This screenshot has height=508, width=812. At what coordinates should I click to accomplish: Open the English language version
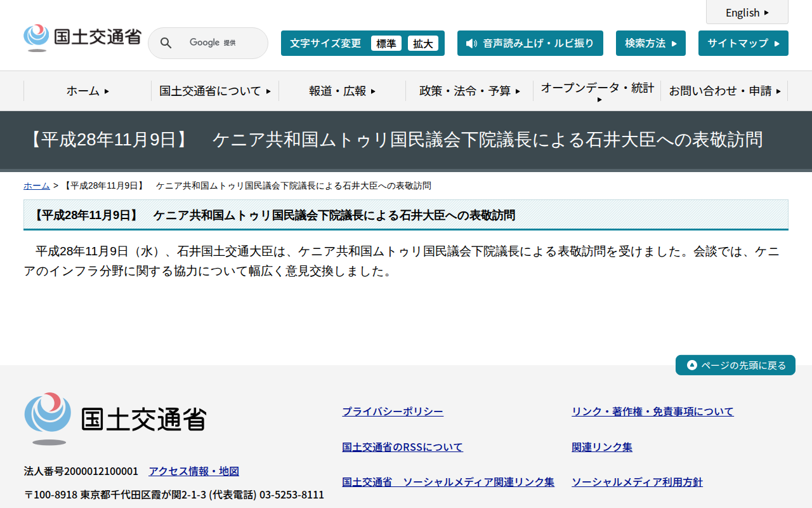(x=747, y=12)
